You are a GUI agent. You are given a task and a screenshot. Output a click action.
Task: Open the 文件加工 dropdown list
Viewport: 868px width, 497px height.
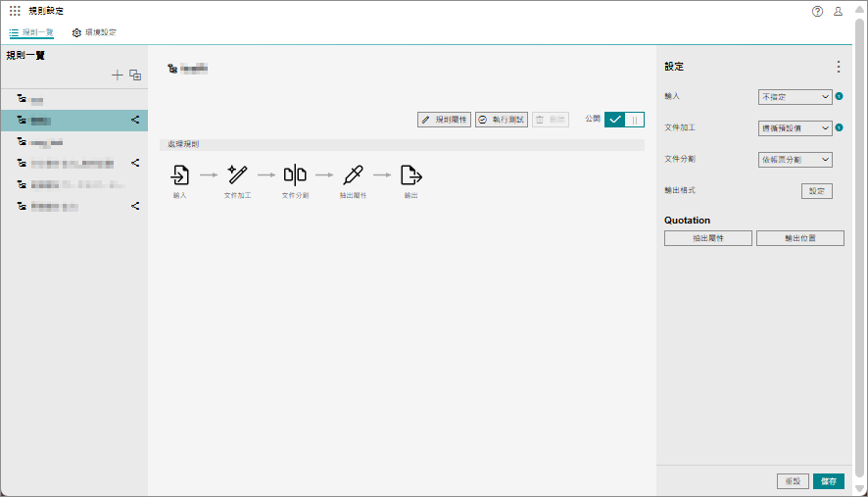coord(796,128)
